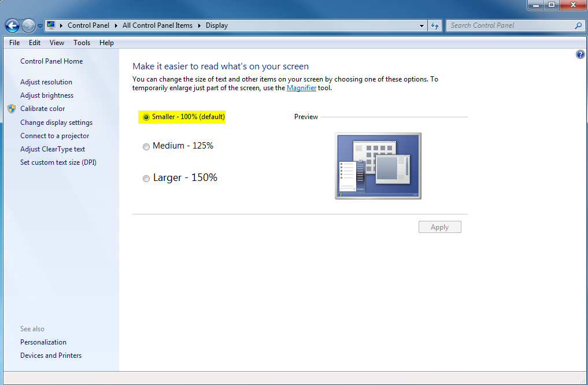Open the recent pages dropdown arrow
588x385 pixels.
coord(40,26)
